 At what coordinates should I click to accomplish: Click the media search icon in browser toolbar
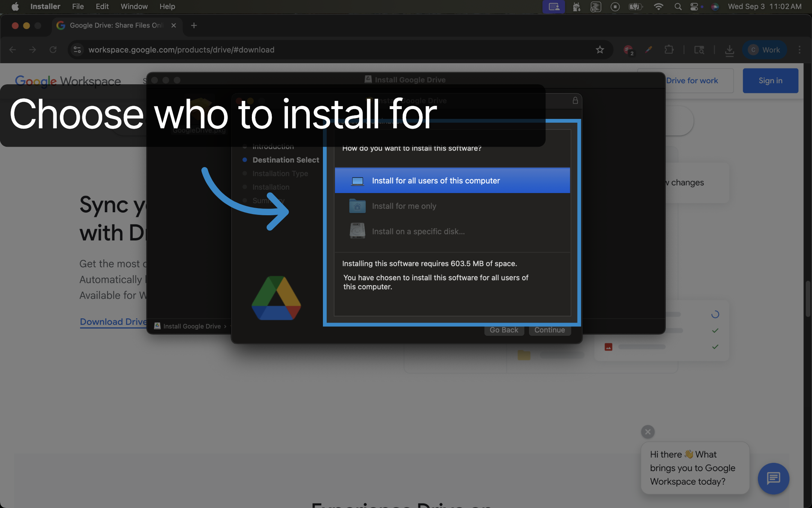pyautogui.click(x=699, y=50)
